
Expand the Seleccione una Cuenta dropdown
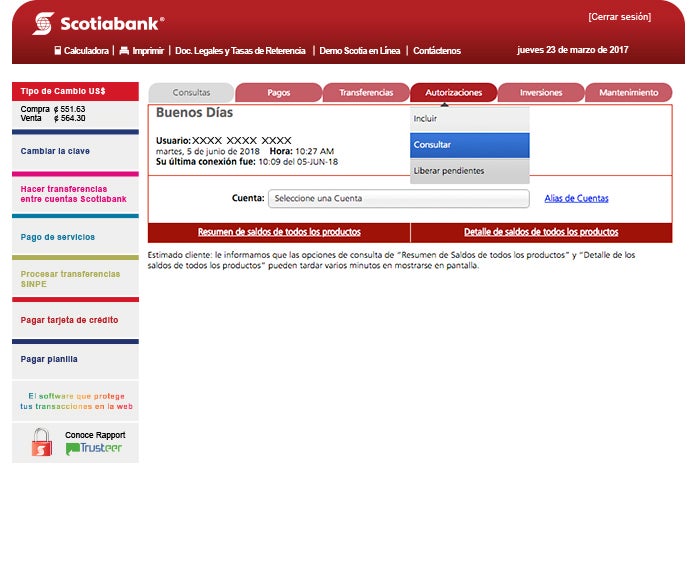398,198
